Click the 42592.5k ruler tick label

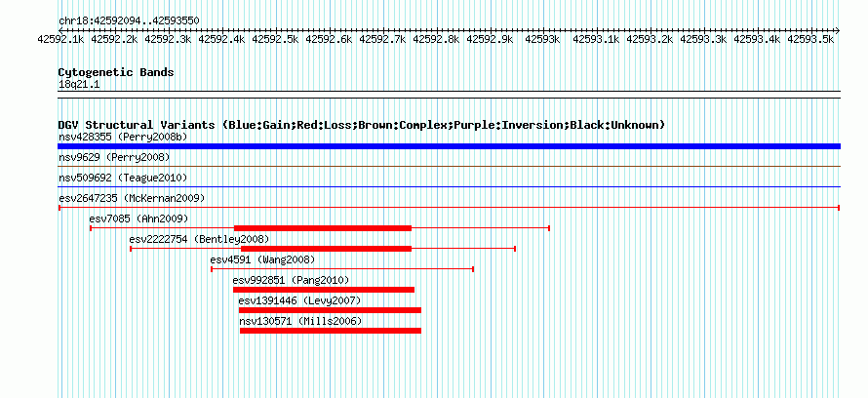[276, 39]
